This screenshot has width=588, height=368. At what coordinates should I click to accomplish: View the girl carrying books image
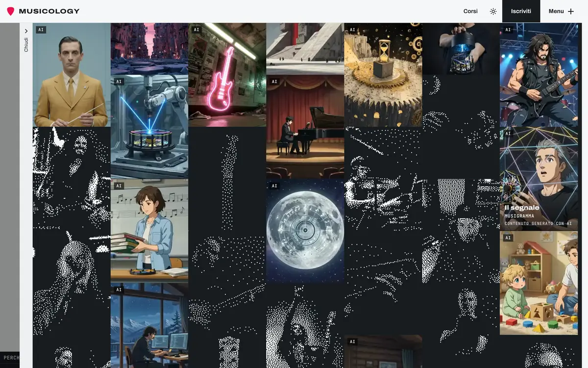tap(149, 231)
